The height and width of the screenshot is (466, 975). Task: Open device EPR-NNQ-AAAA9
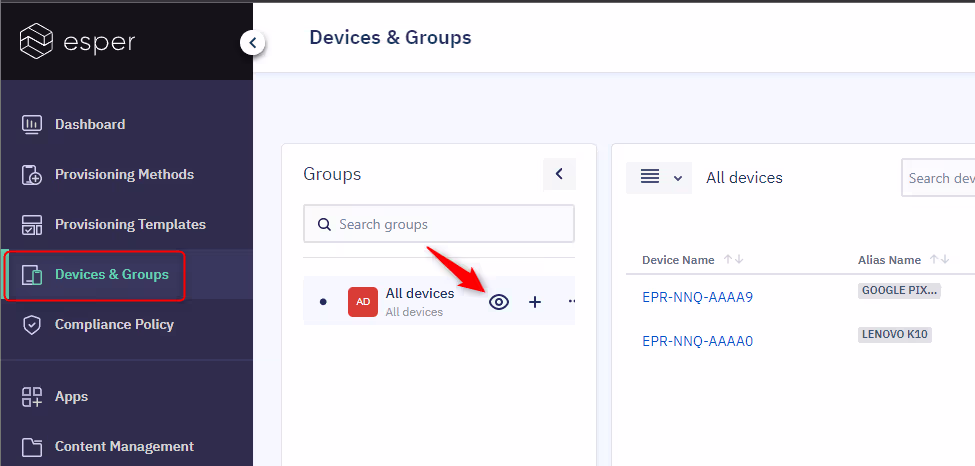[x=697, y=297]
